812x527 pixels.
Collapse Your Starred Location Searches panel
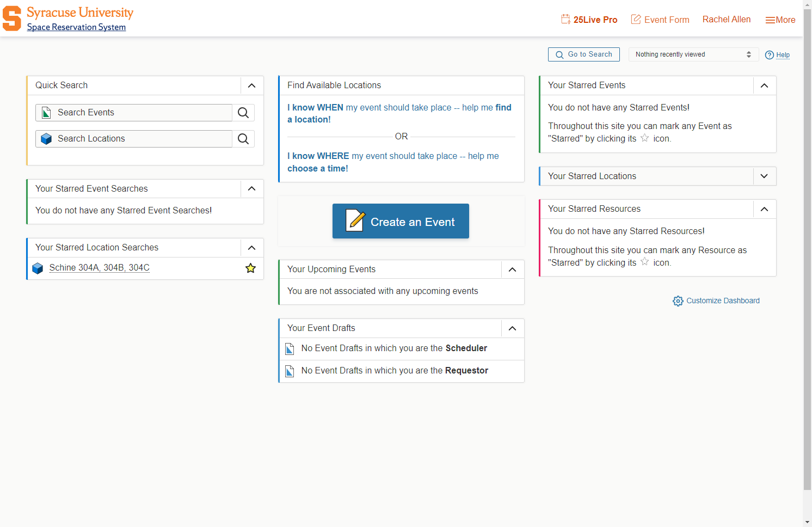pyautogui.click(x=252, y=248)
